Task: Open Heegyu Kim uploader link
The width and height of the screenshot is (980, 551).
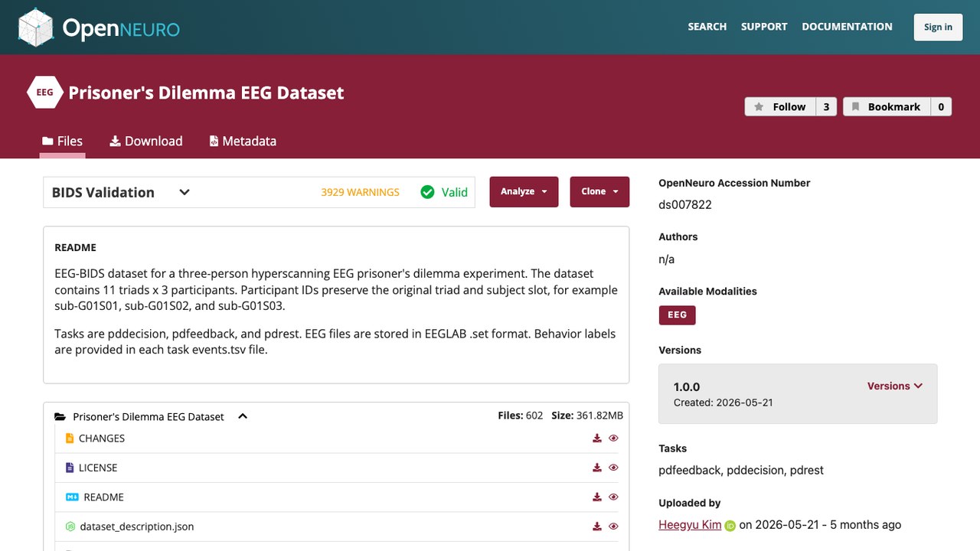Action: click(x=690, y=525)
